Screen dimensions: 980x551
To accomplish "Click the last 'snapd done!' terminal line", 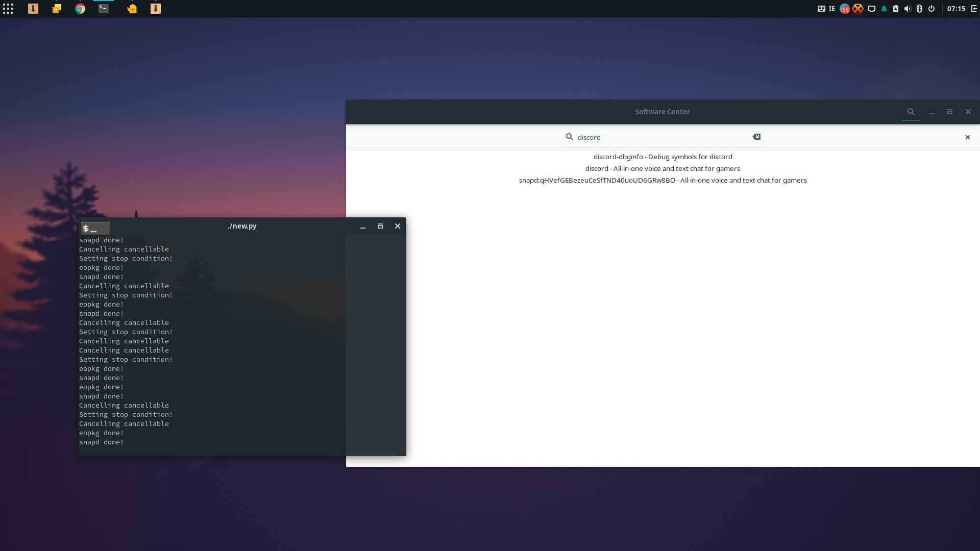I will coord(101,442).
